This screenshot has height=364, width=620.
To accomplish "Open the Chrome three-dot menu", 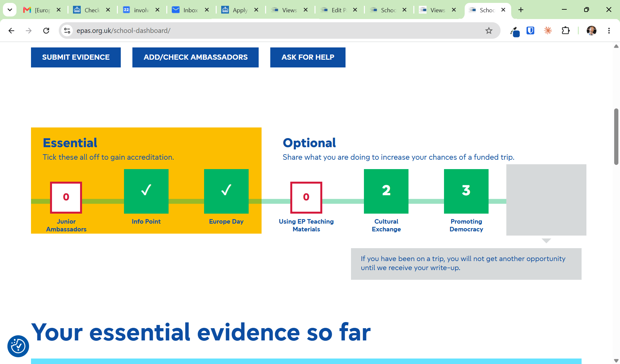I will click(x=609, y=31).
